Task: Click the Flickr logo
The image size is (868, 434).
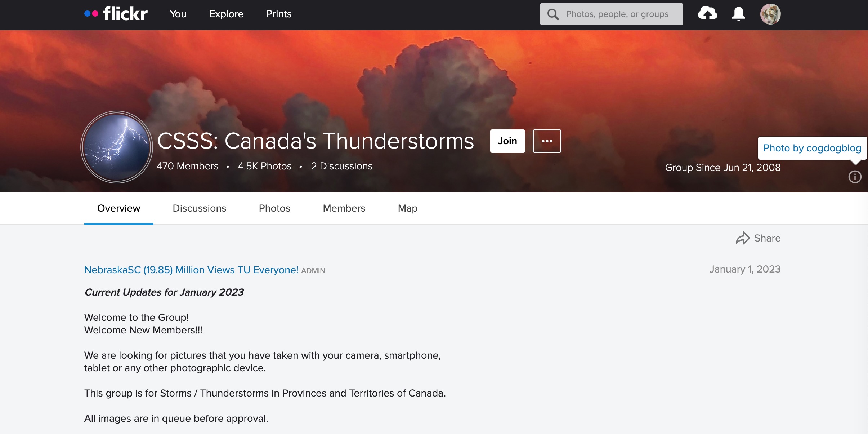Action: point(116,14)
